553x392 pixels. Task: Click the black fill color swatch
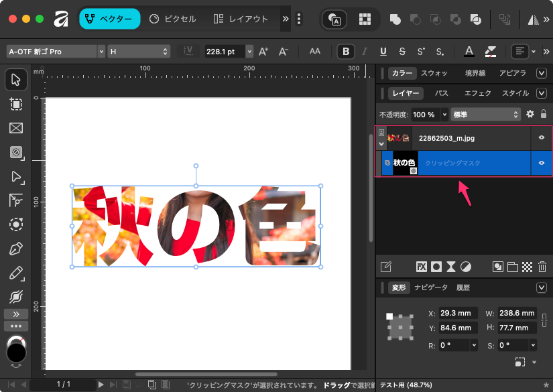pyautogui.click(x=16, y=350)
